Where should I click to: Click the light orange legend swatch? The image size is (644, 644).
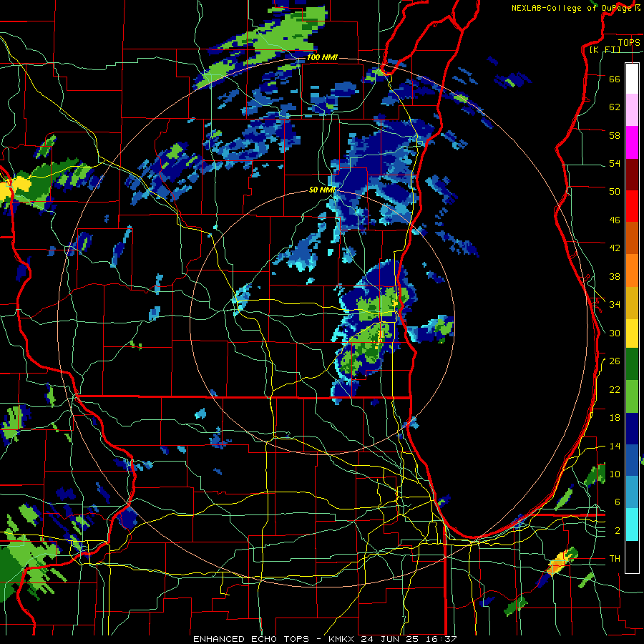[632, 270]
